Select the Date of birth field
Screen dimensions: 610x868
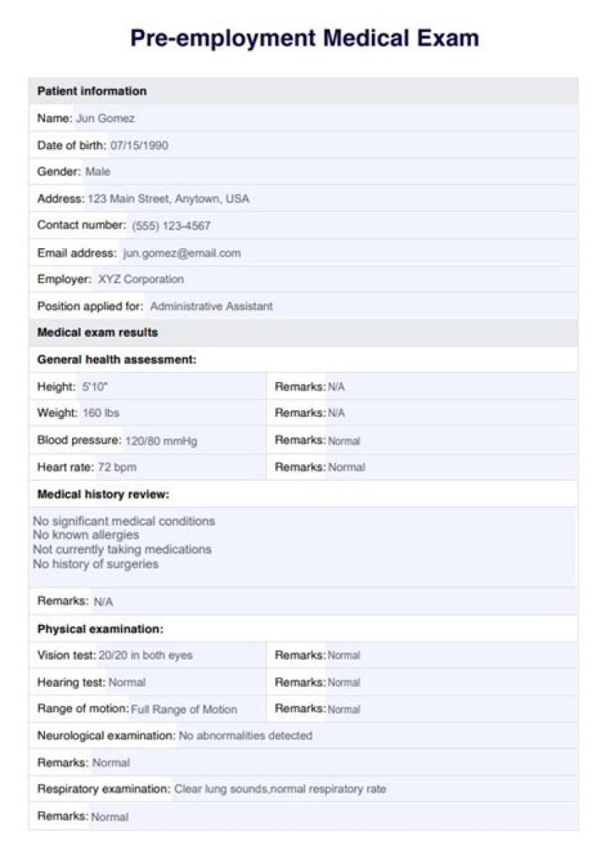[139, 146]
